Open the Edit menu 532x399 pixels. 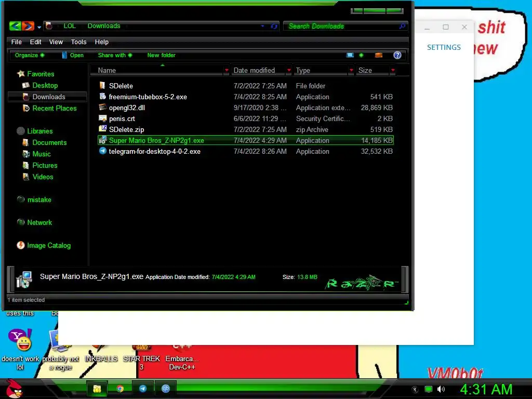(35, 42)
